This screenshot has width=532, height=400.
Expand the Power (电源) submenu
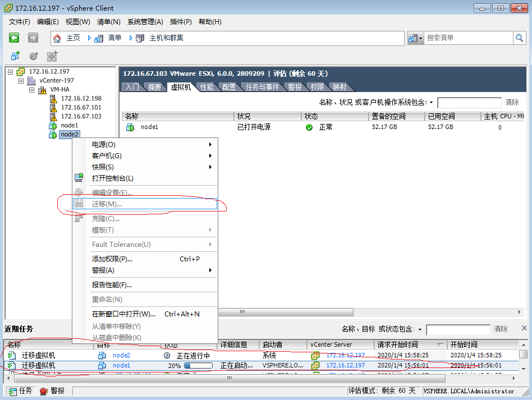[210, 145]
